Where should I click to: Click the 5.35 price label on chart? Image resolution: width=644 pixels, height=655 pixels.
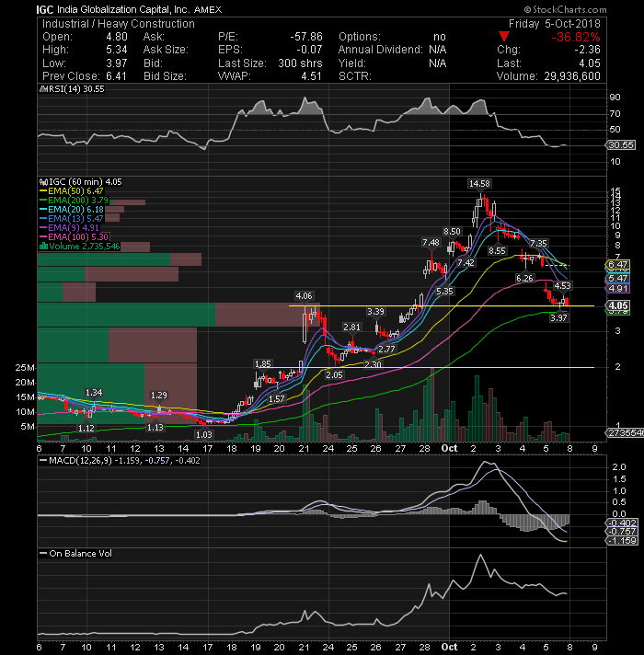tap(444, 291)
